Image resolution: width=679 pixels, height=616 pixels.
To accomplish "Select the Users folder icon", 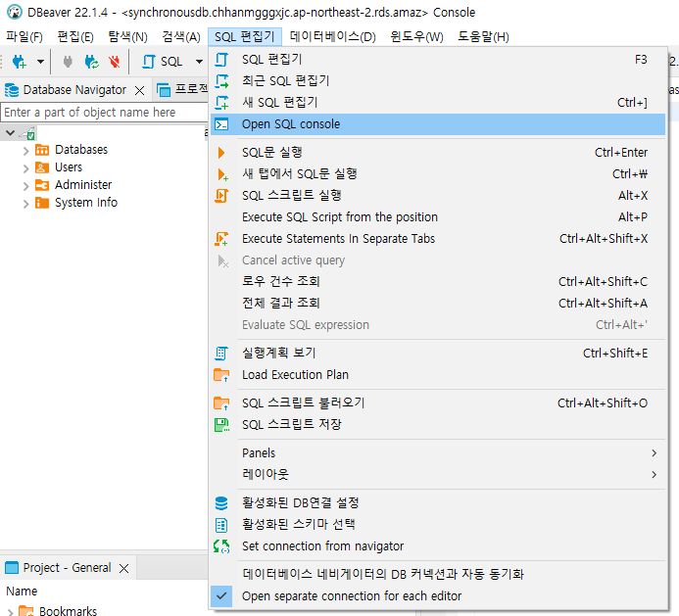I will point(42,167).
